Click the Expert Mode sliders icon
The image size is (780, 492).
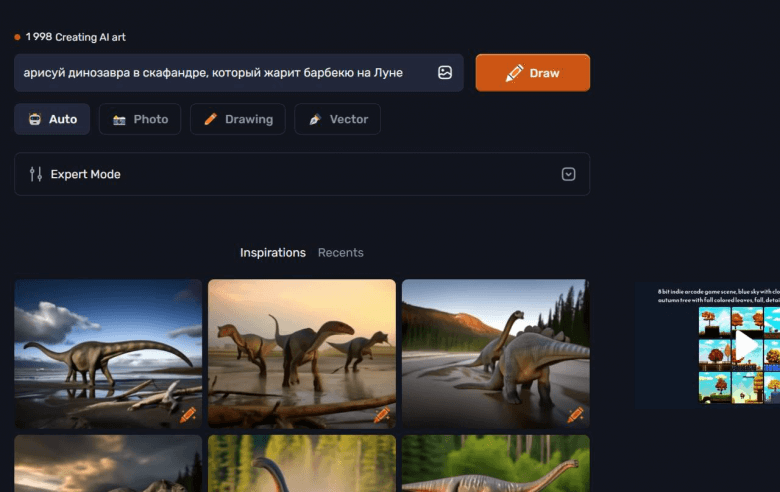pyautogui.click(x=36, y=174)
